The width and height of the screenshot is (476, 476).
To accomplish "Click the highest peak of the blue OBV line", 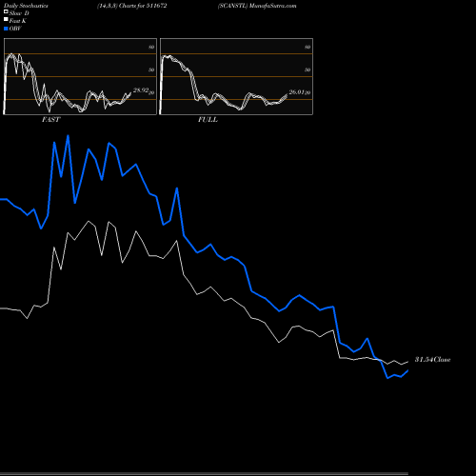I will 68,136.
